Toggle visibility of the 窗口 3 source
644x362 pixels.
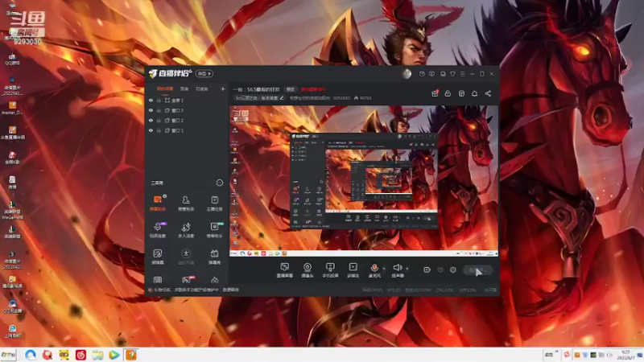151,110
